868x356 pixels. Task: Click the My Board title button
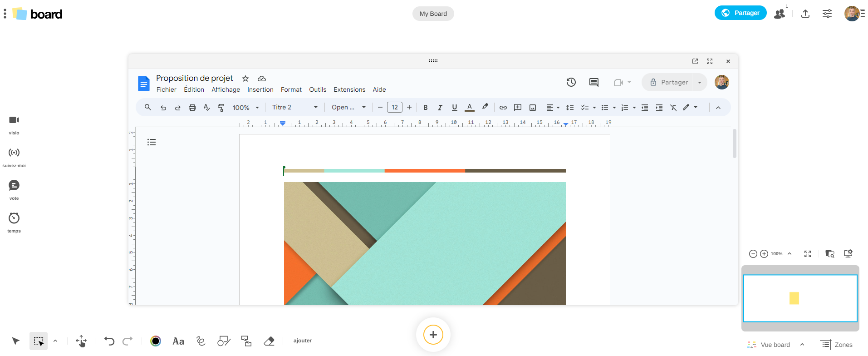(433, 14)
